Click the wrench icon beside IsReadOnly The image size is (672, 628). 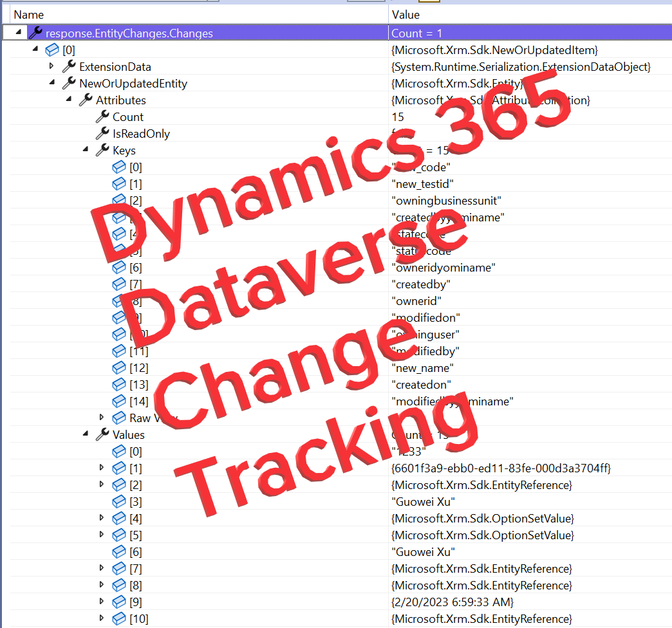pyautogui.click(x=102, y=133)
